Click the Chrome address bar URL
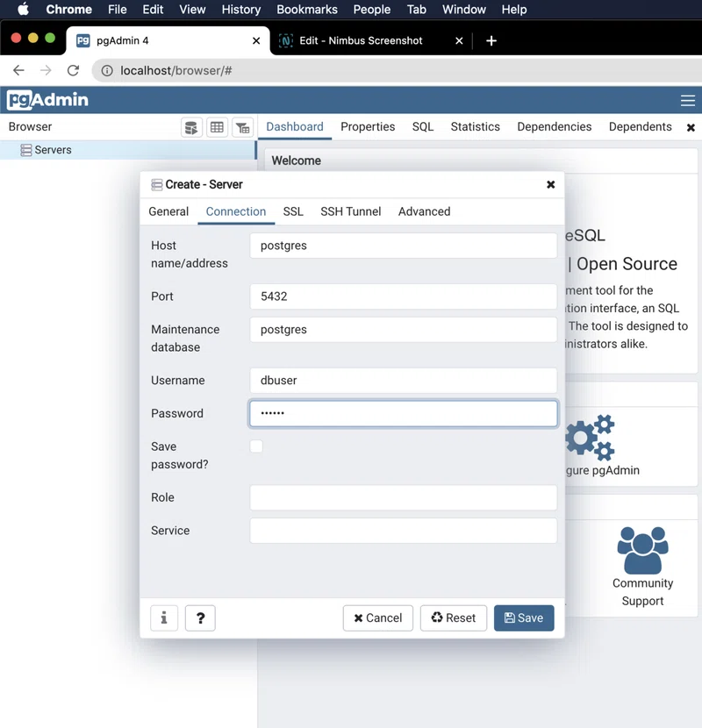This screenshot has width=702, height=728. click(x=176, y=70)
